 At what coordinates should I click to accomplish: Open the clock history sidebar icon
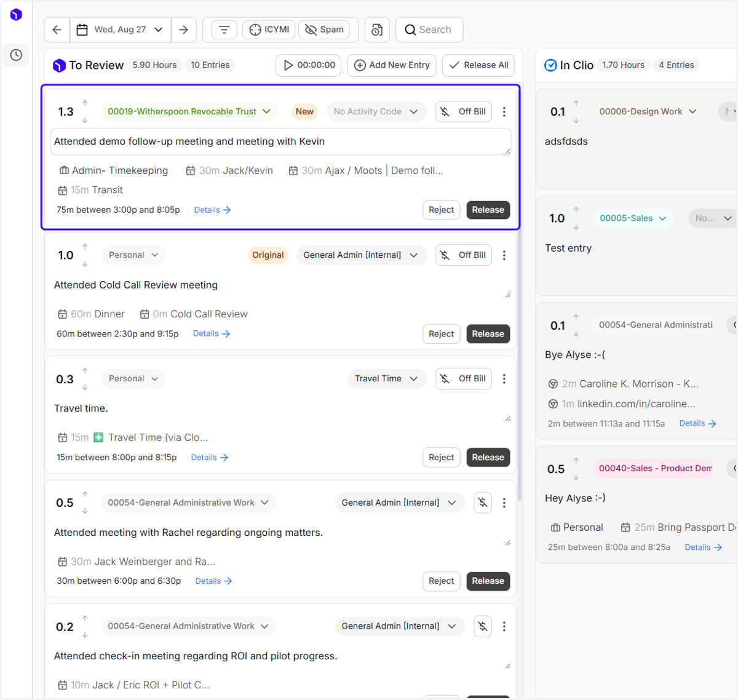point(16,55)
